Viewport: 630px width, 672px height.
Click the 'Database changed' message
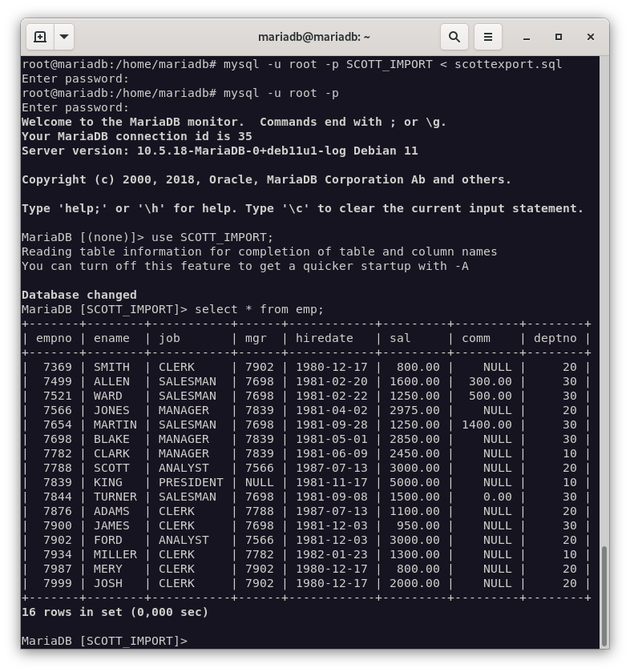[x=79, y=295]
